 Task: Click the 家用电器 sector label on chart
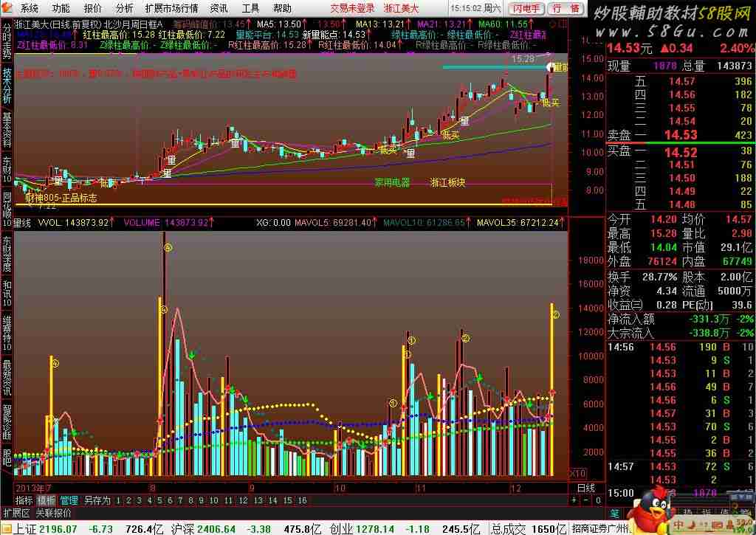click(392, 183)
